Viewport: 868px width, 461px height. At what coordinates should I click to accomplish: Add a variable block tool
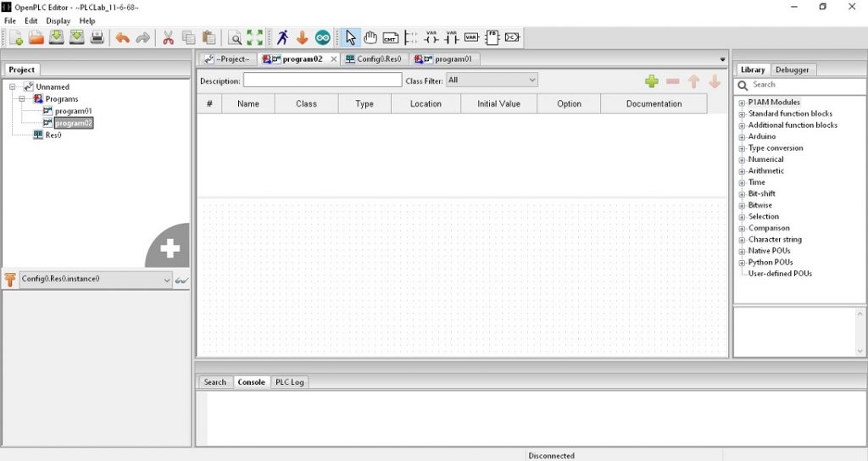tap(471, 37)
